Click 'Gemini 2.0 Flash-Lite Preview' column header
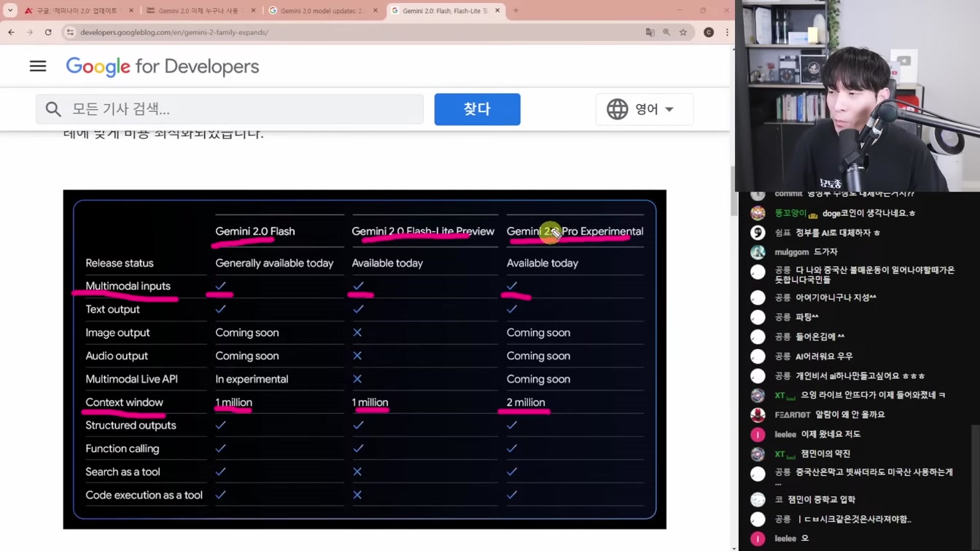Screen dimensions: 980x551 423,231
